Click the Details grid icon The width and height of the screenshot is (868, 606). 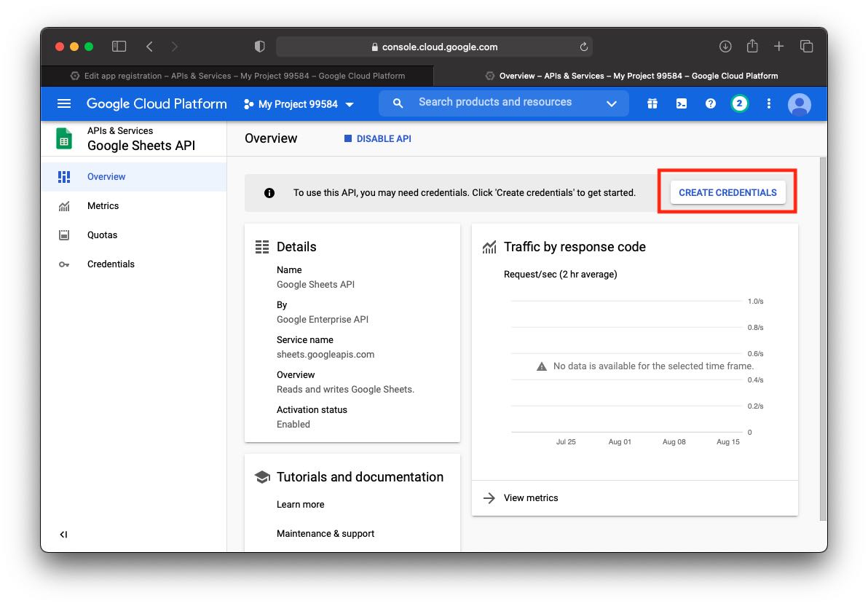262,247
